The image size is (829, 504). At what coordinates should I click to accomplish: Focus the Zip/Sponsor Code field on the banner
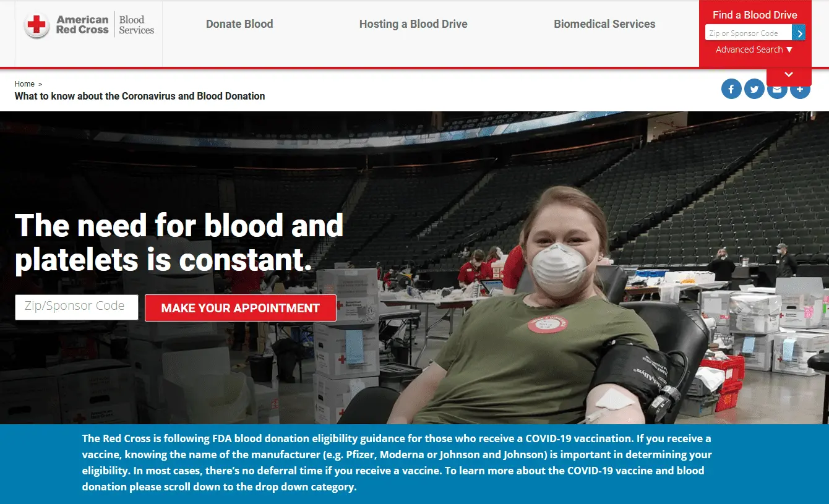point(77,307)
